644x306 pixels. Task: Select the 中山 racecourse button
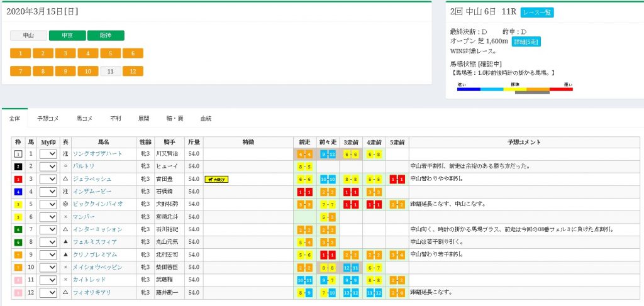[29, 36]
